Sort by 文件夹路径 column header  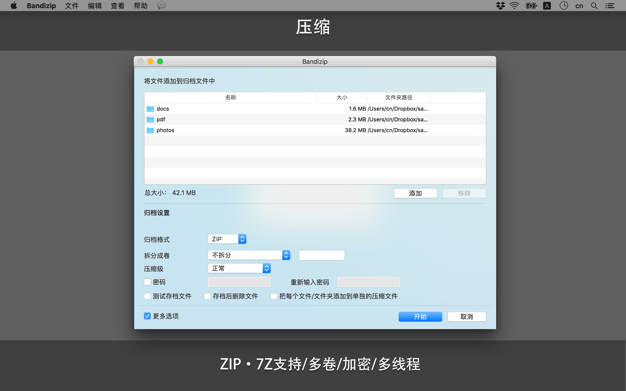pyautogui.click(x=398, y=97)
